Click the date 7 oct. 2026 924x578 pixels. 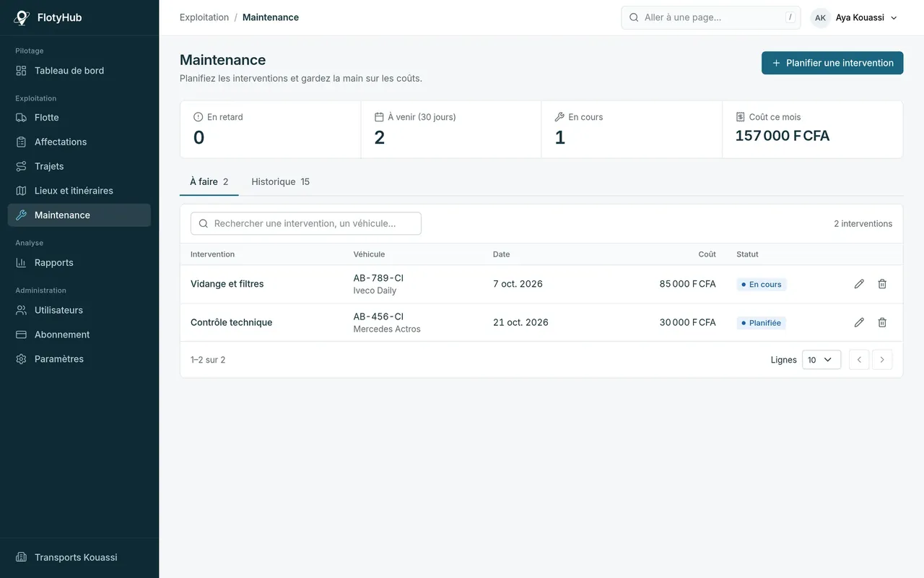click(518, 284)
